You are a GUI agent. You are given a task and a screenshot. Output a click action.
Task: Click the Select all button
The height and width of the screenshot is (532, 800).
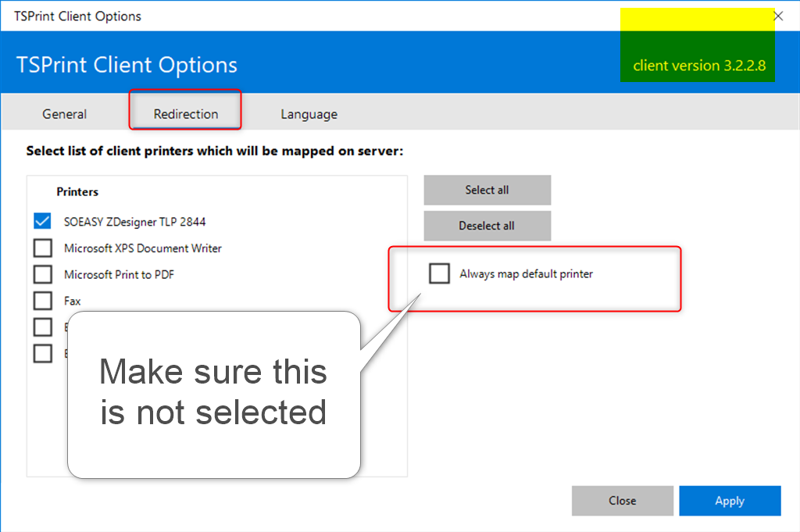tap(487, 190)
